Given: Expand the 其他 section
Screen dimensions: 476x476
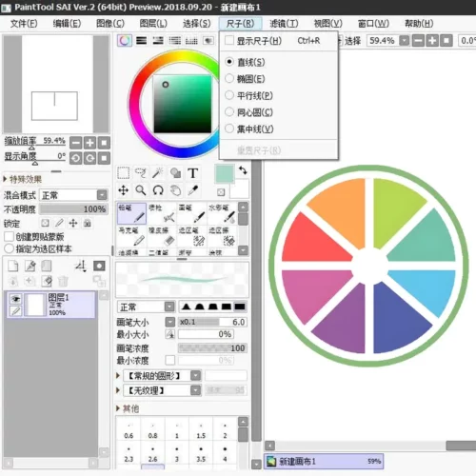Looking at the screenshot, I should pyautogui.click(x=118, y=408).
